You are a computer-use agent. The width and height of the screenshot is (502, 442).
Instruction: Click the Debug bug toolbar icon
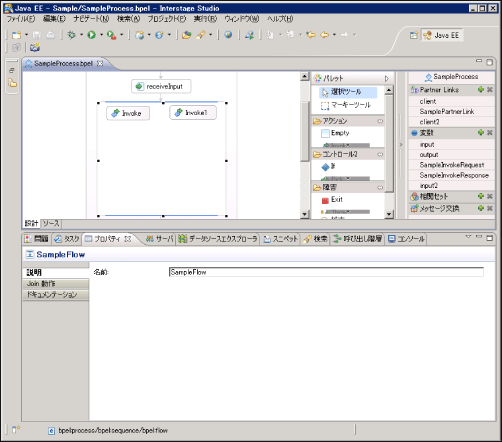tap(71, 35)
